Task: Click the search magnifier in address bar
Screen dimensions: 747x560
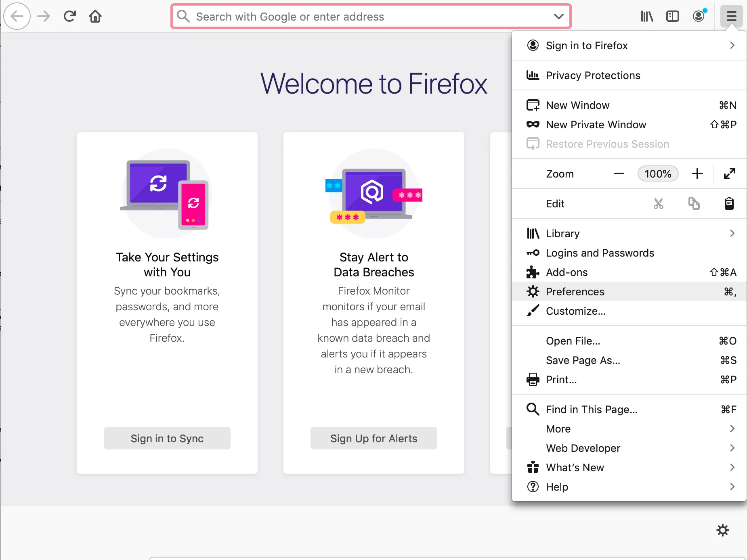Action: coord(183,16)
